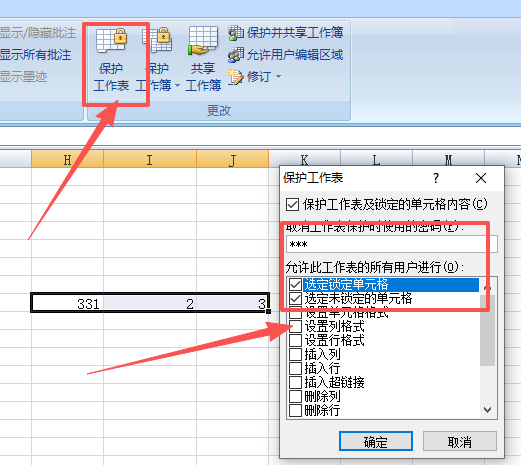Select 显示/隐藏批注 in the ribbon
Image resolution: width=521 pixels, height=465 pixels.
click(x=37, y=33)
